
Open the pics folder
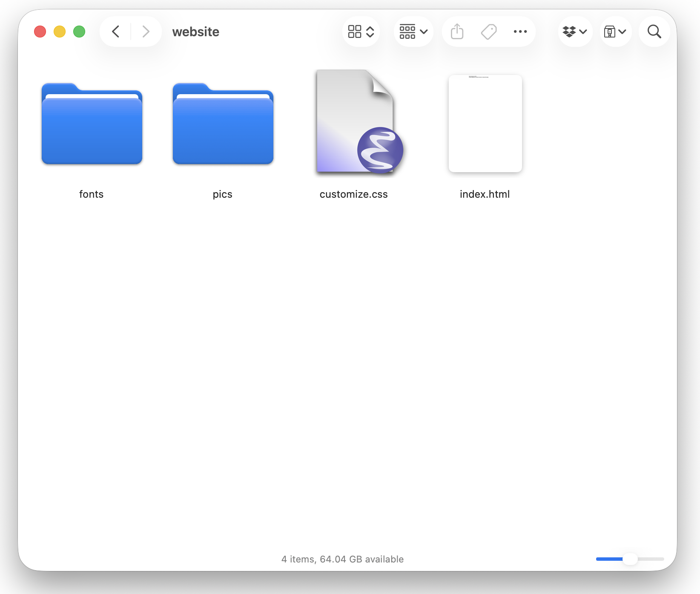[223, 124]
